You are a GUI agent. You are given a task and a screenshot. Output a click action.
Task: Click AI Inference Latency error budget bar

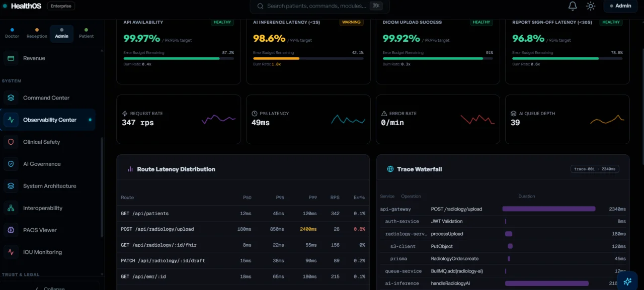(308, 58)
